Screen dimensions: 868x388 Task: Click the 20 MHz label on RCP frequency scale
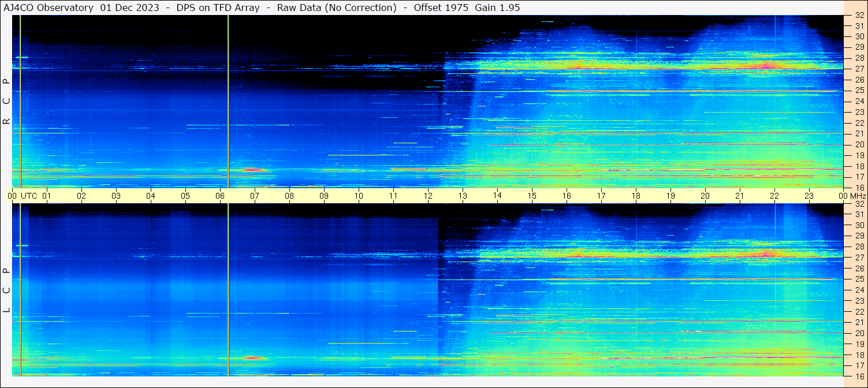click(859, 144)
